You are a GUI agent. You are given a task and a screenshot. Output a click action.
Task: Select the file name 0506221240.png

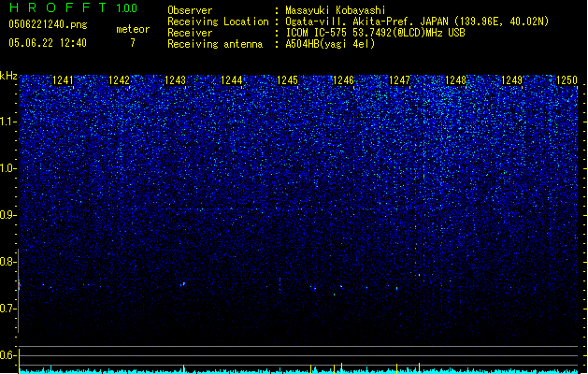pos(48,25)
